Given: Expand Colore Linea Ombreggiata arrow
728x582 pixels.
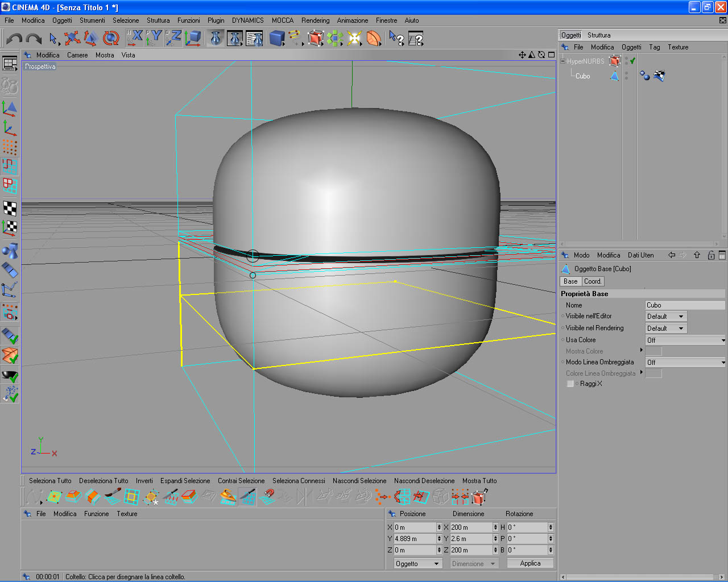Looking at the screenshot, I should click(x=642, y=372).
